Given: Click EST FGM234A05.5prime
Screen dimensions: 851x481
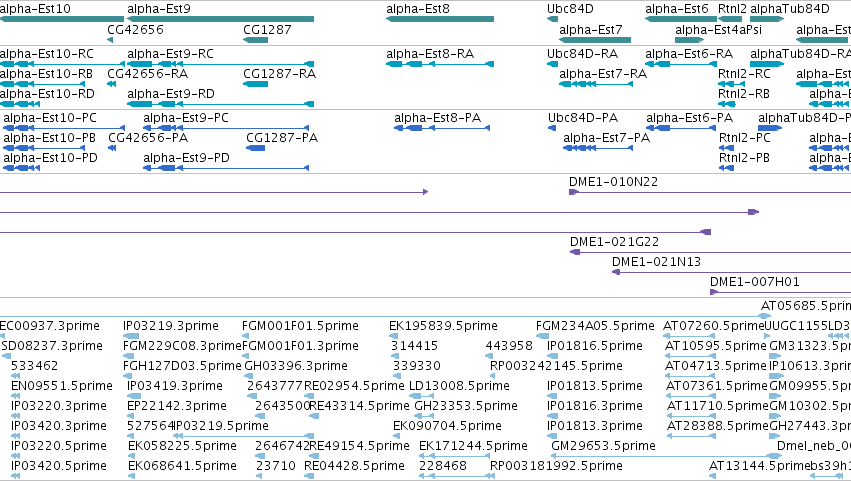Looking at the screenshot, I should click(595, 326).
